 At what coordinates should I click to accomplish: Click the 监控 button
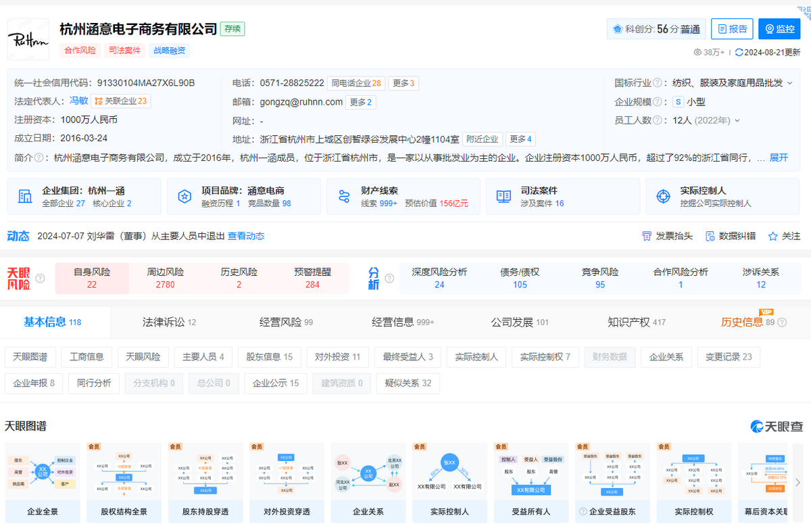coord(779,29)
